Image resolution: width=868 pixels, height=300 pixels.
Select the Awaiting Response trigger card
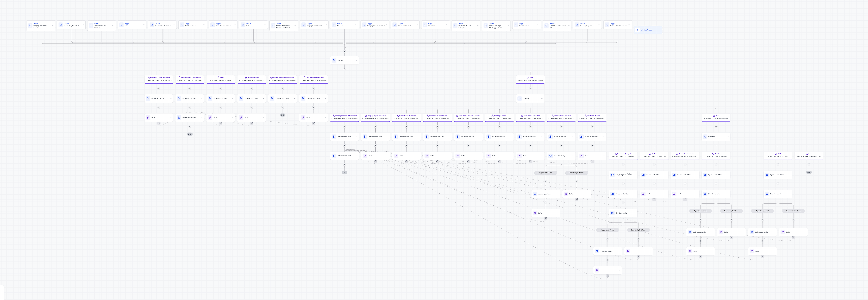(x=587, y=25)
